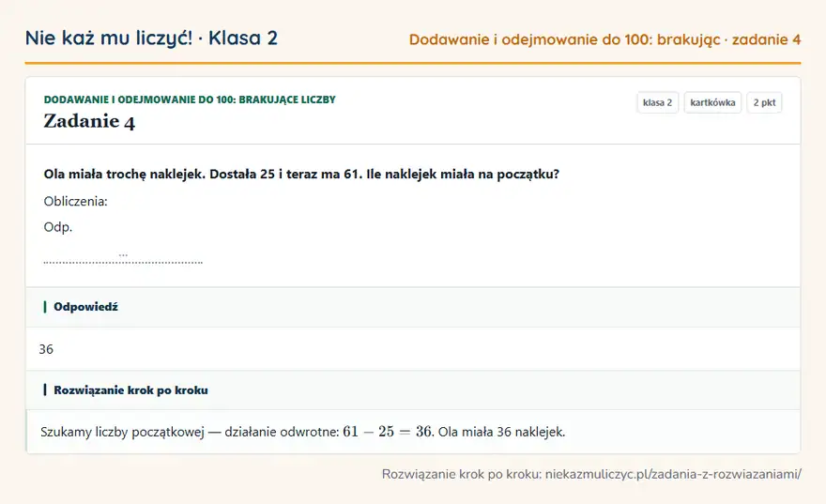
Task: Click the 'Odp.' label
Action: click(58, 227)
